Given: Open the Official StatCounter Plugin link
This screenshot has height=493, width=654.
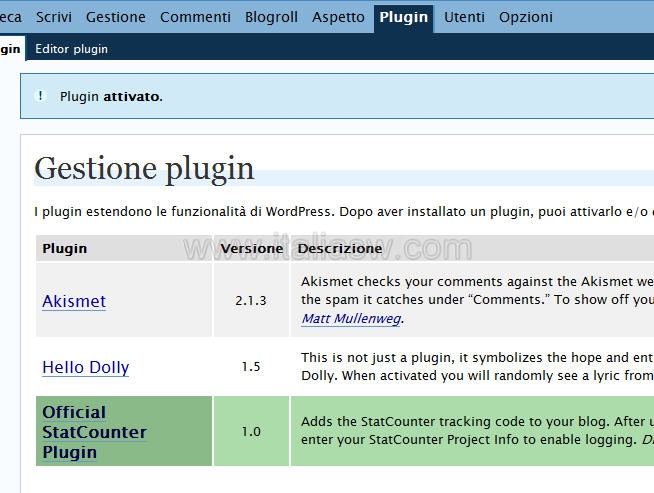Looking at the screenshot, I should pyautogui.click(x=95, y=432).
